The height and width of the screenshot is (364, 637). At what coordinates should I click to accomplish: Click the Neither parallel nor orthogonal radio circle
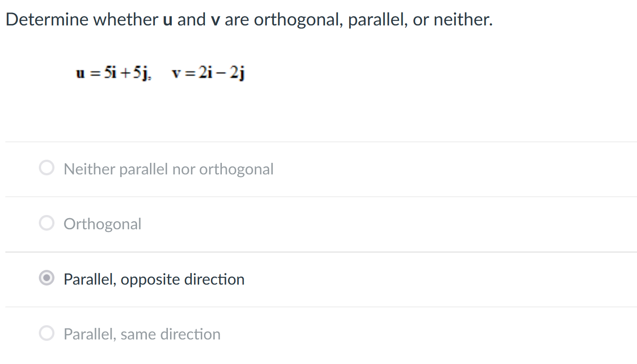(46, 168)
